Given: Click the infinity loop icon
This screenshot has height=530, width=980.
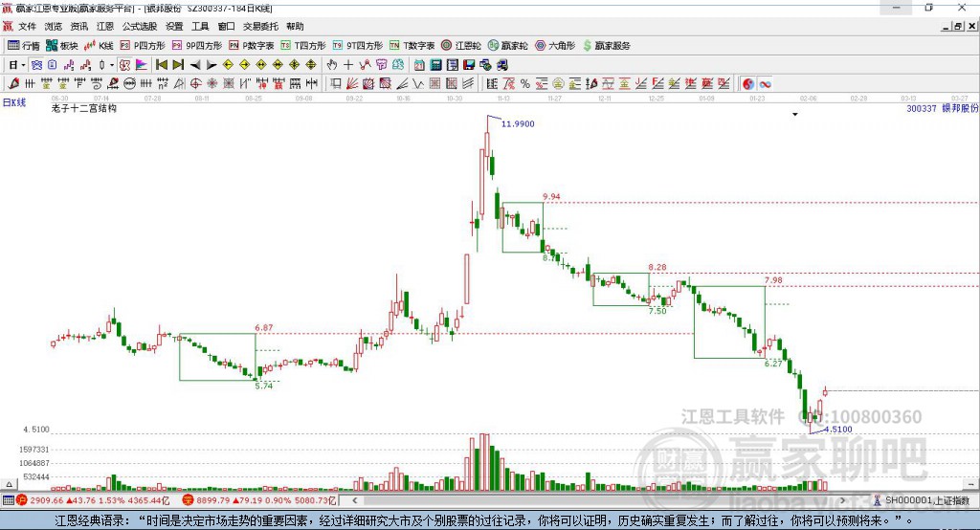Looking at the screenshot, I should (x=765, y=84).
